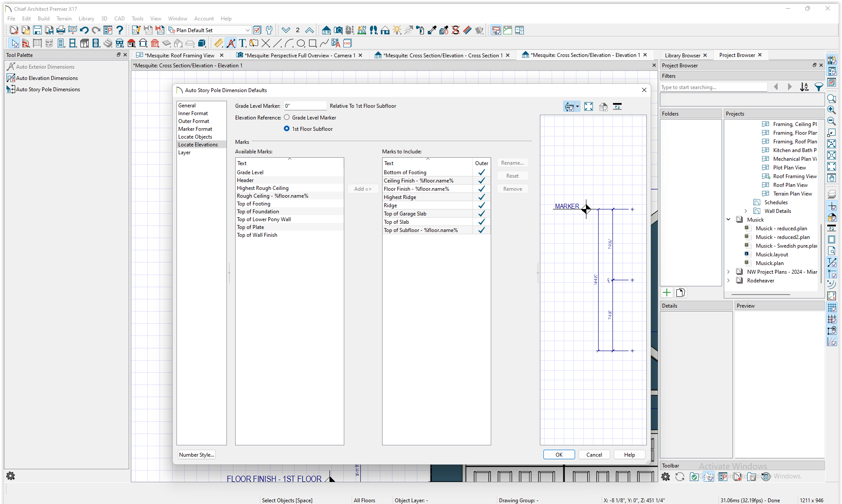Click the Text tool in the toolbar
The height and width of the screenshot is (504, 842).
pyautogui.click(x=243, y=43)
